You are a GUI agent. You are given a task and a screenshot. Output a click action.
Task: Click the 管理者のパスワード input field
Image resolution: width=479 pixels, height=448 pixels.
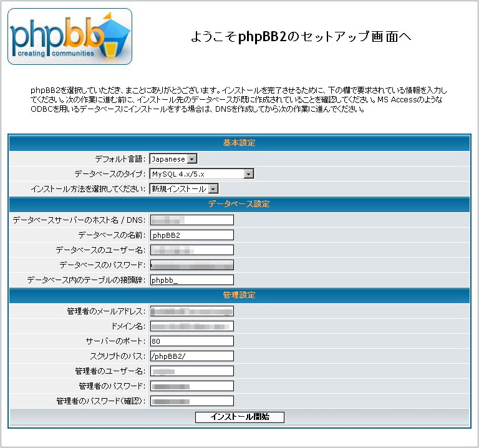click(x=192, y=386)
